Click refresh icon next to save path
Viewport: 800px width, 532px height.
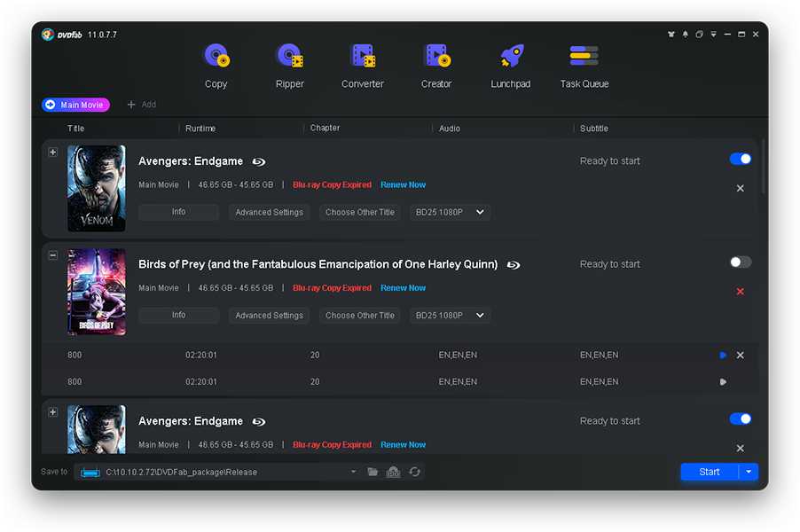coord(415,472)
